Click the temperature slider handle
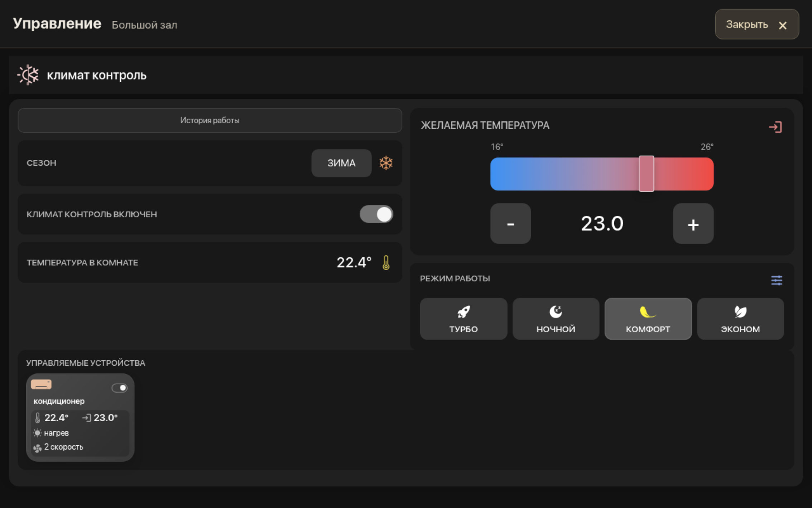This screenshot has height=508, width=812. (x=647, y=174)
